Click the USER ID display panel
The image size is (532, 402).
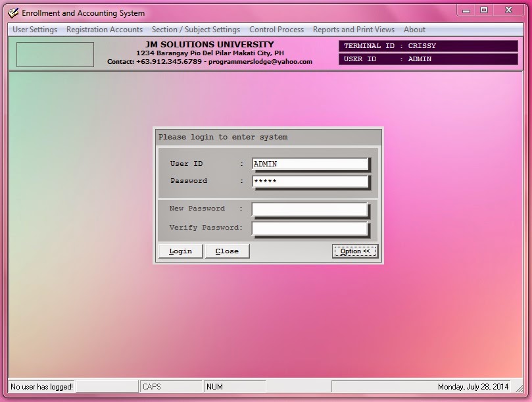point(428,59)
